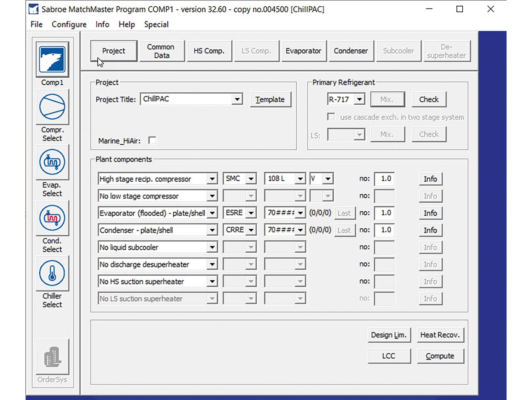Open the Special menu
Screen dimensions: 532x400
pyautogui.click(x=156, y=24)
